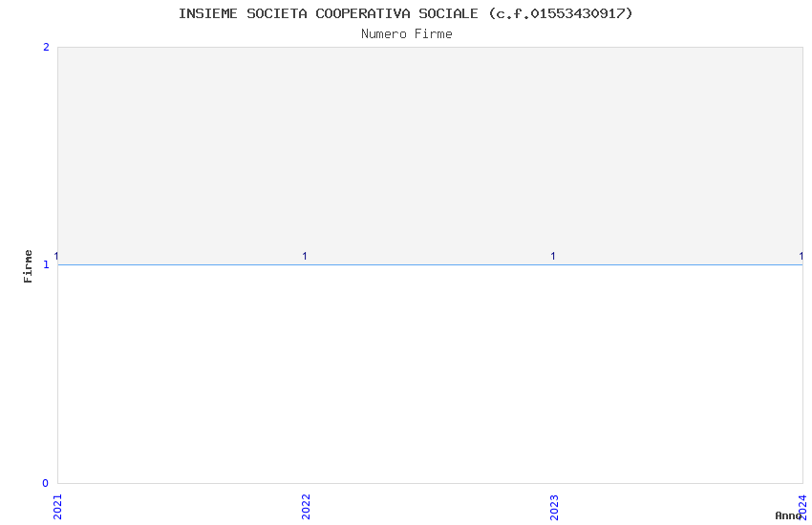
Task: Select the 2023 x-axis year label
Action: (x=554, y=507)
